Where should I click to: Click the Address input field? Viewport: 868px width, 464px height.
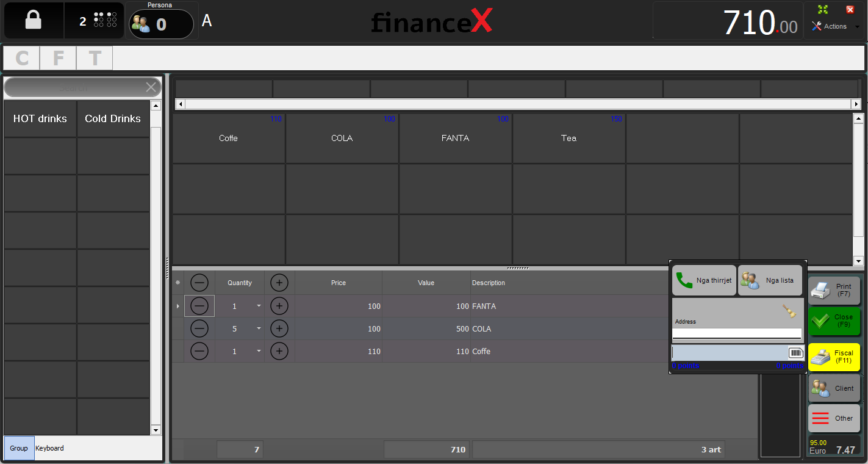(x=736, y=333)
